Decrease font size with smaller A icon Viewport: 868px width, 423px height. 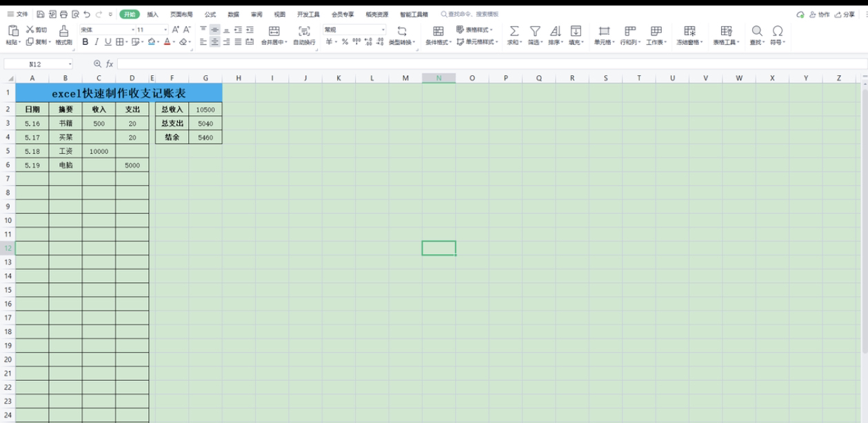coord(187,30)
